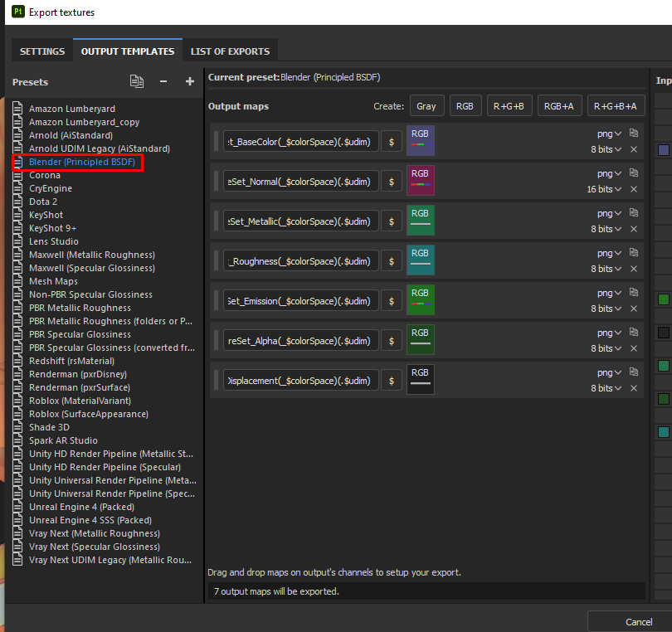Create an R+G+B output map
The width and height of the screenshot is (672, 632).
[x=509, y=106]
